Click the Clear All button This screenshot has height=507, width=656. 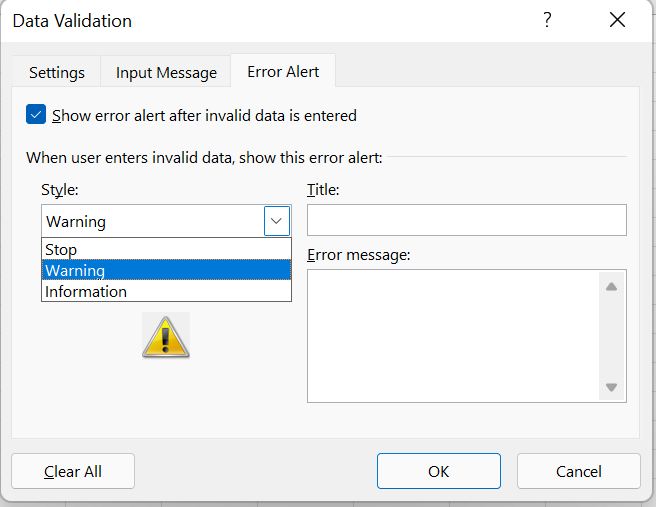coord(73,471)
